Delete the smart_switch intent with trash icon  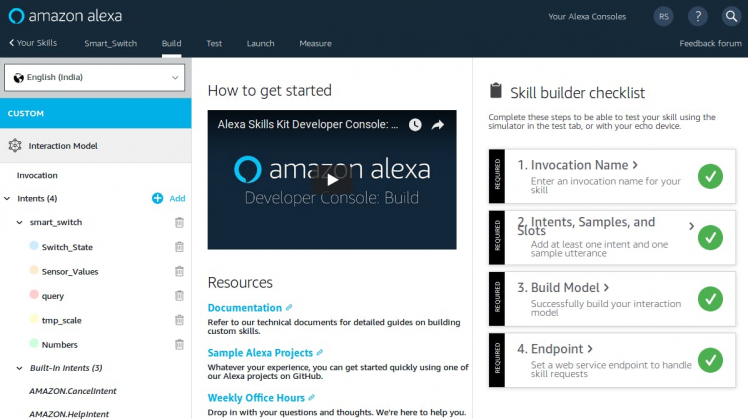[x=179, y=222]
